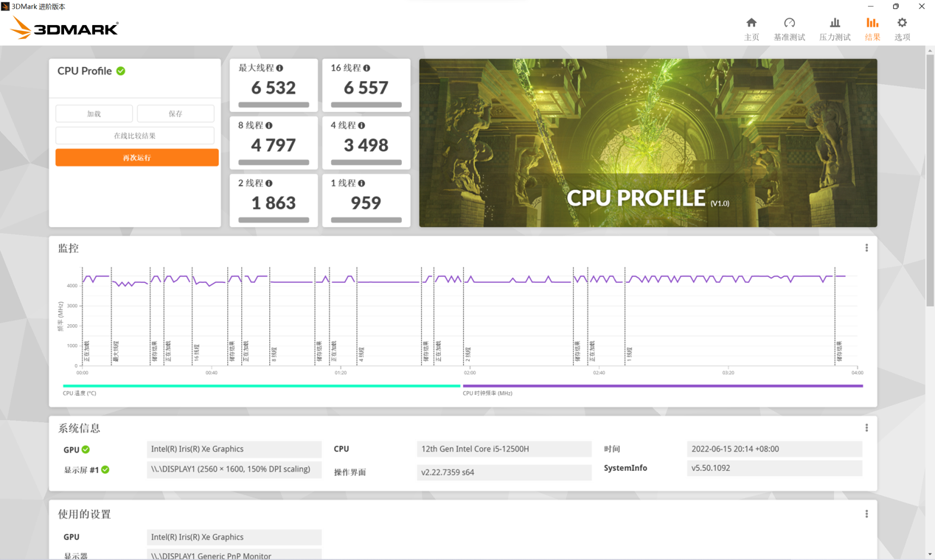Click info icon next to 16 线程
The width and height of the screenshot is (935, 560).
point(366,69)
